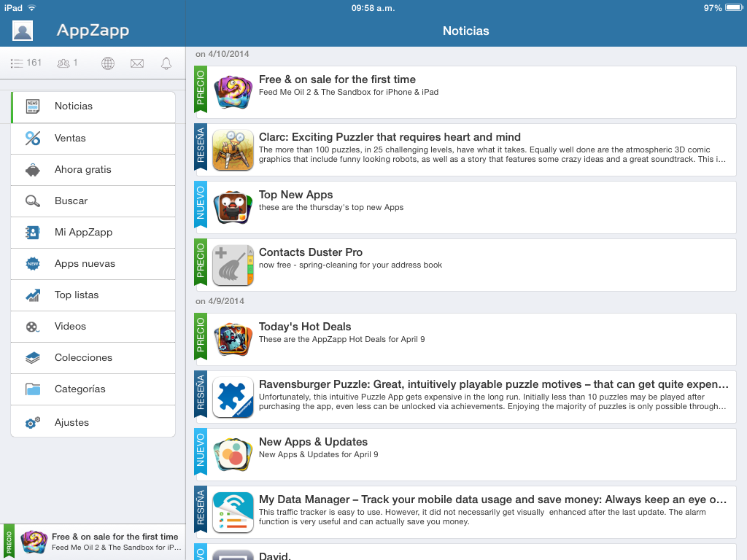Tap the bottom-left featured sale banner
Image resolution: width=747 pixels, height=560 pixels.
93,542
